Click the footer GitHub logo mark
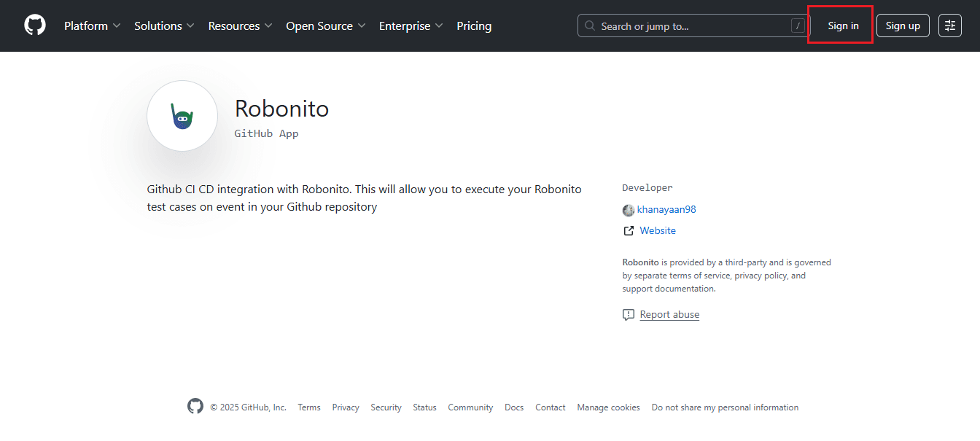This screenshot has width=980, height=441. click(195, 406)
